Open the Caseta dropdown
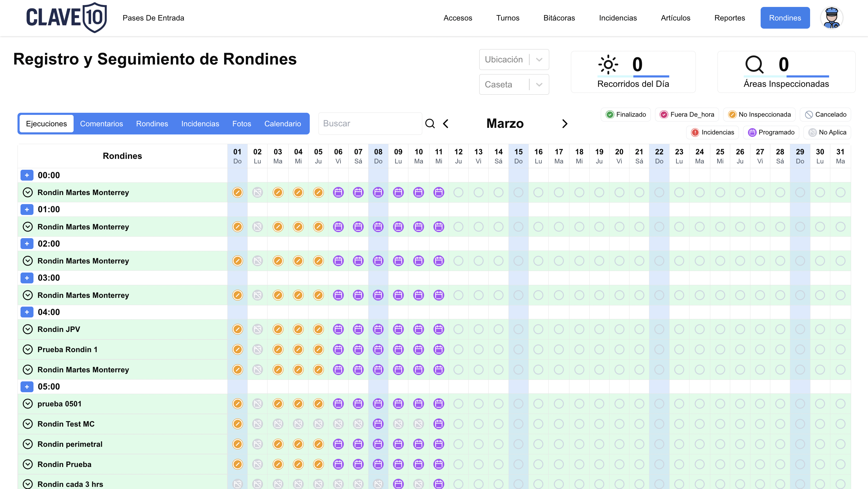868x489 pixels. [x=514, y=84]
